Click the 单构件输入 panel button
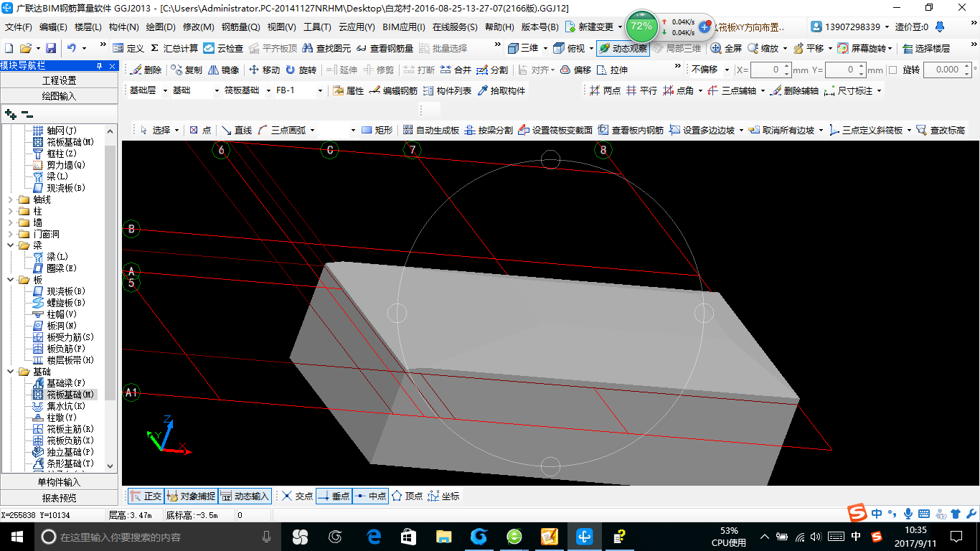This screenshot has height=551, width=980. coord(59,482)
